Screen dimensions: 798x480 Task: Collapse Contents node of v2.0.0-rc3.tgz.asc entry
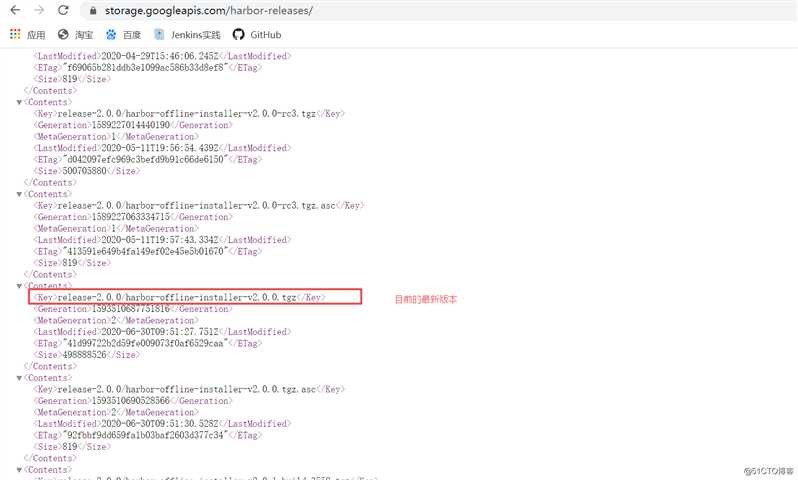(x=19, y=194)
